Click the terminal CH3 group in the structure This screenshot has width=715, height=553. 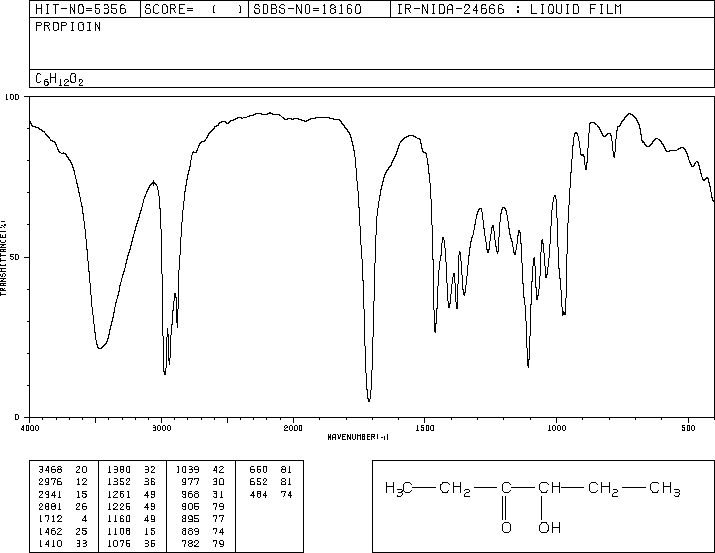click(665, 489)
